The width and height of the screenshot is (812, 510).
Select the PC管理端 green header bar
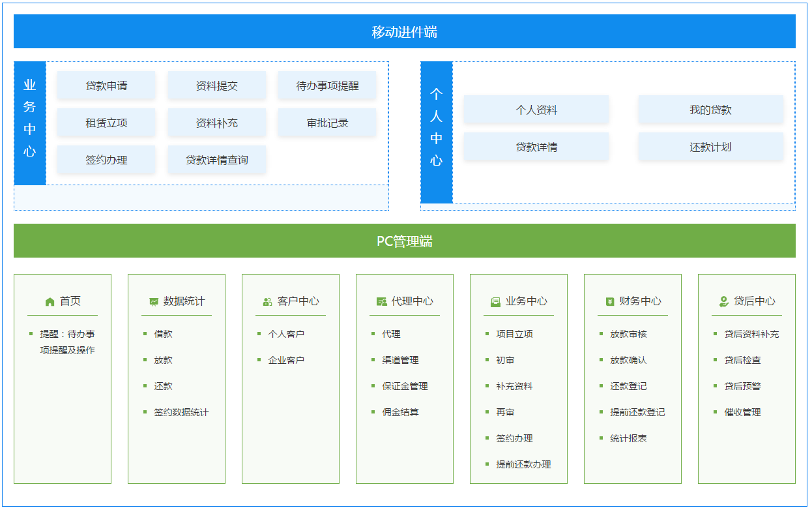click(404, 241)
